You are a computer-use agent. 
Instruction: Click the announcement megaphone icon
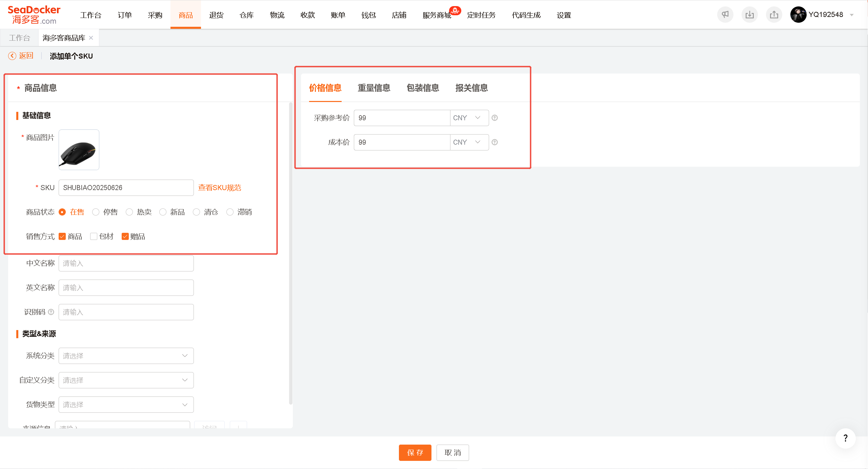pos(725,15)
